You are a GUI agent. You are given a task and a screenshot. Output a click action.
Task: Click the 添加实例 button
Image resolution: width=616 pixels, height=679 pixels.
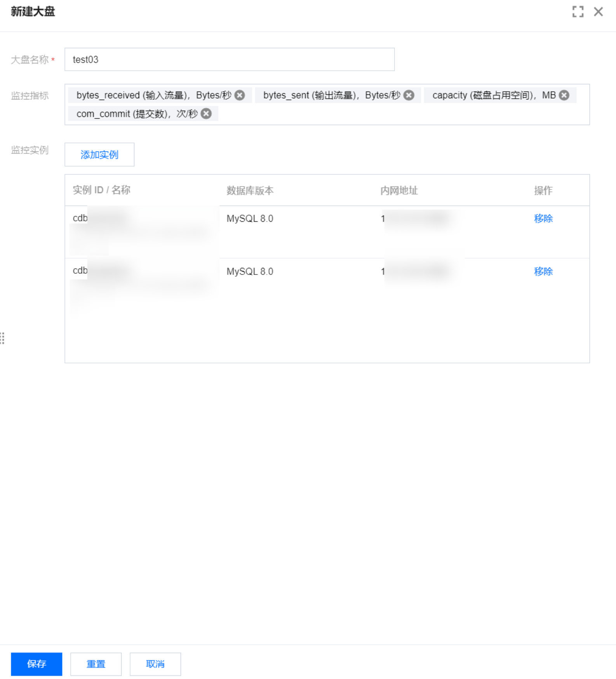(x=99, y=155)
